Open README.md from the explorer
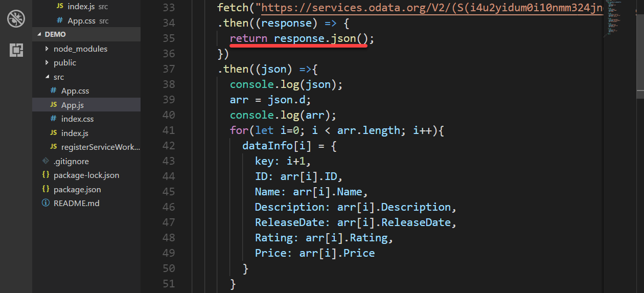This screenshot has height=293, width=644. coord(76,203)
